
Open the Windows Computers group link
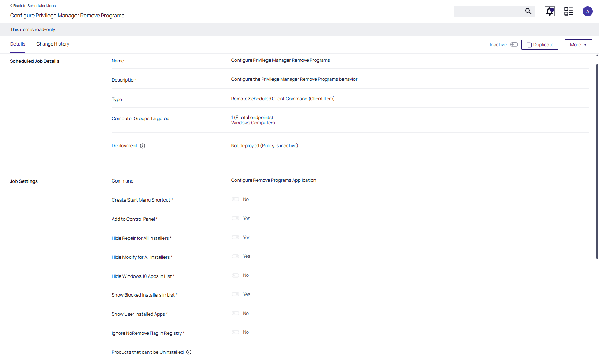click(253, 123)
